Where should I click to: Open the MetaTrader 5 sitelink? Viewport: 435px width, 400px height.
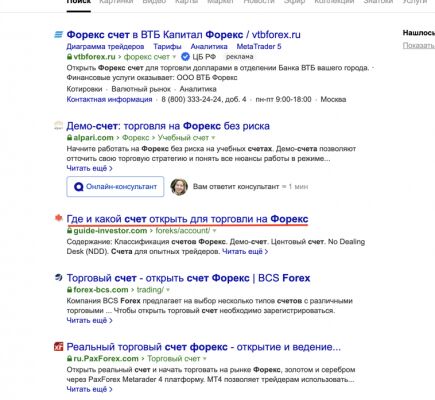(x=259, y=47)
